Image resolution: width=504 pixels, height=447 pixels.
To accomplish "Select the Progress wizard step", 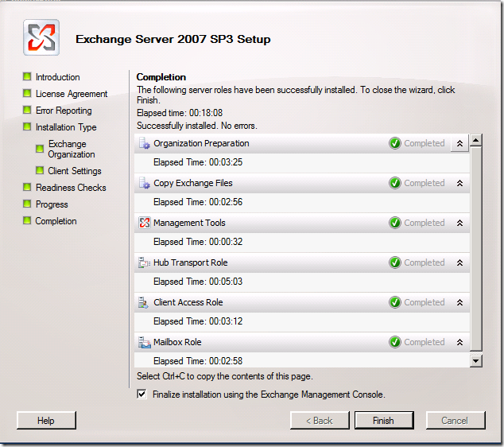I will (x=52, y=204).
